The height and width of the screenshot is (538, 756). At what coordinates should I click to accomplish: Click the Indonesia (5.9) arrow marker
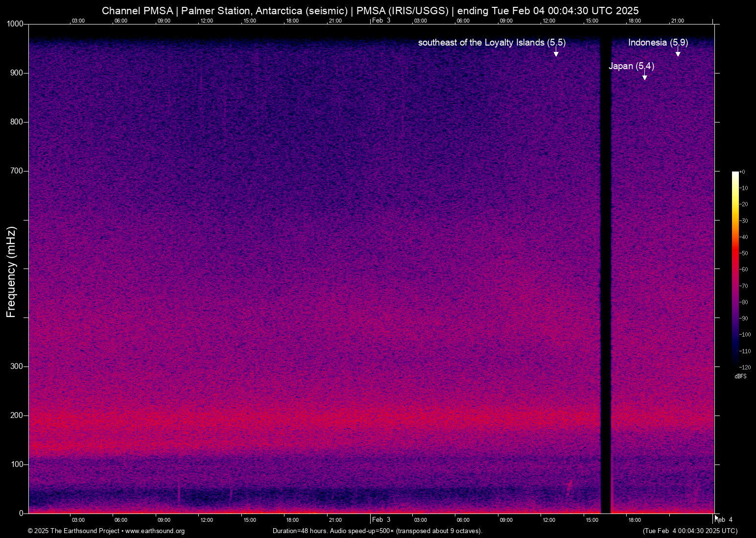tap(678, 53)
